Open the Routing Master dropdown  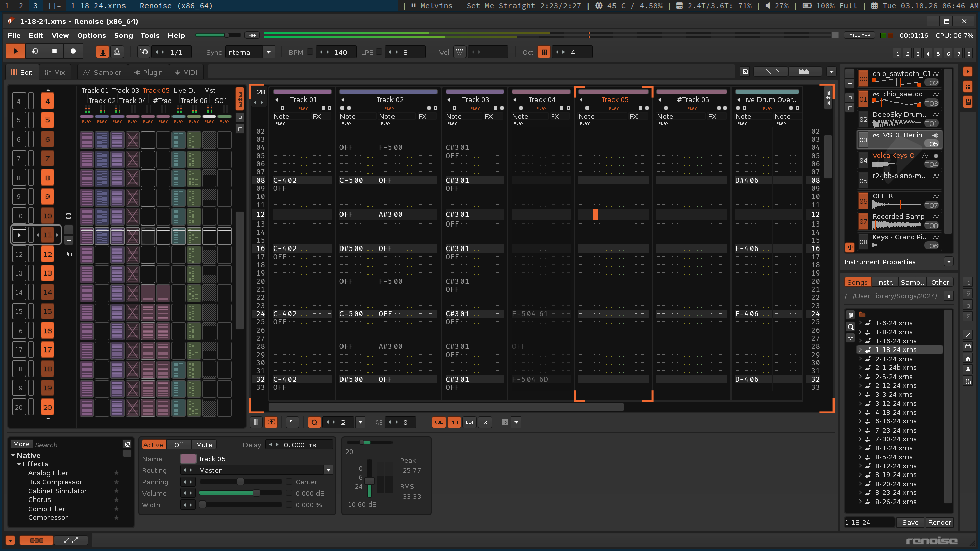328,470
